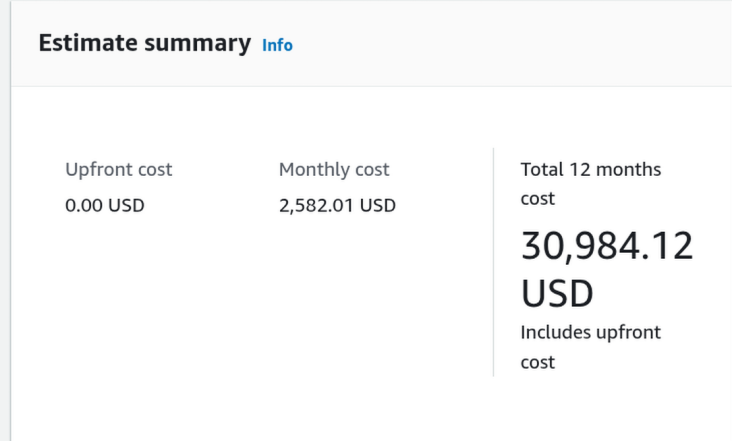Click the Total 12 months label
Screen dimensions: 732x441
[590, 170]
